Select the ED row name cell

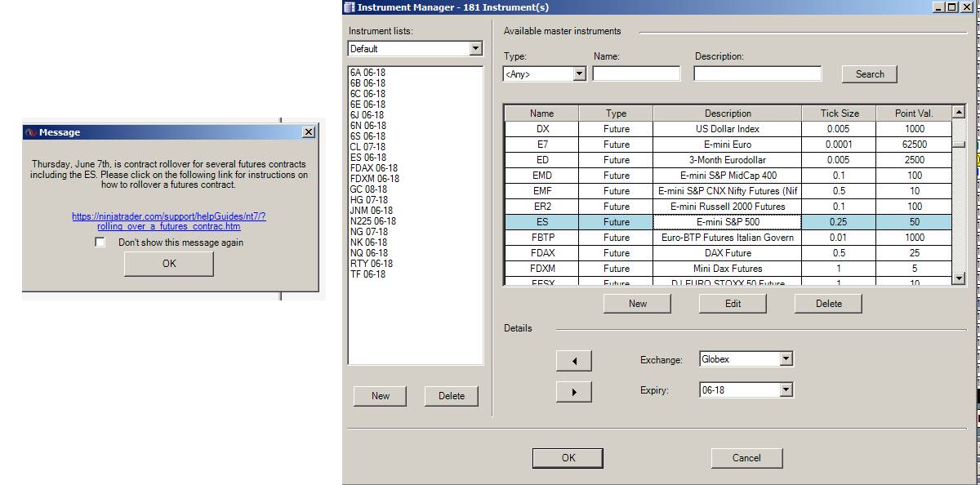coord(541,160)
